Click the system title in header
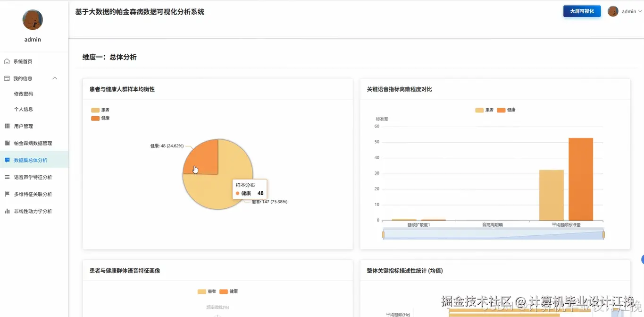This screenshot has width=644, height=317. coord(140,12)
